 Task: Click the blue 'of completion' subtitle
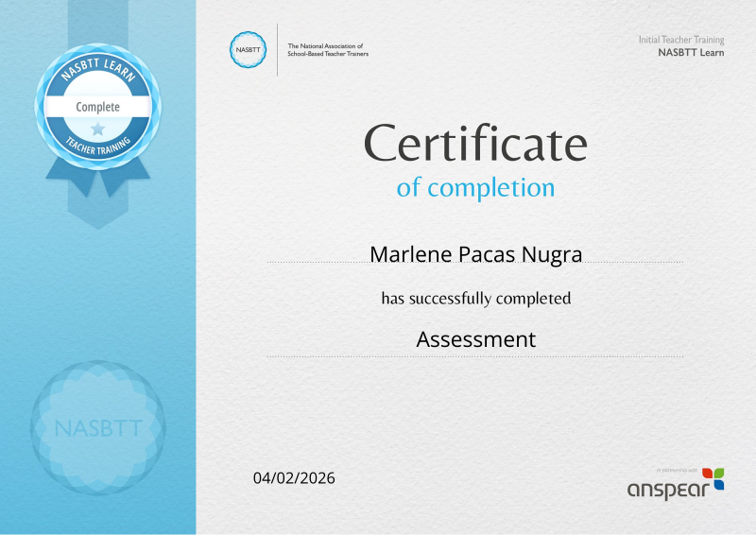click(475, 187)
